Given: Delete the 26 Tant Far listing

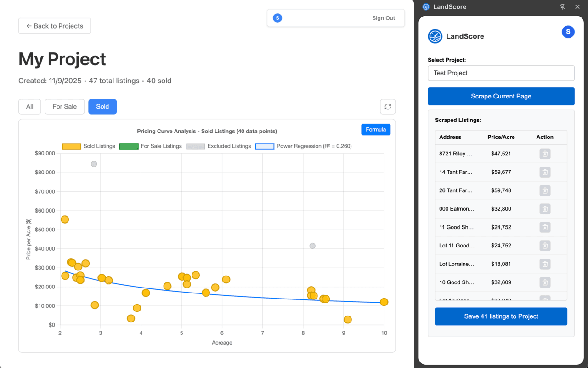Looking at the screenshot, I should [x=545, y=190].
